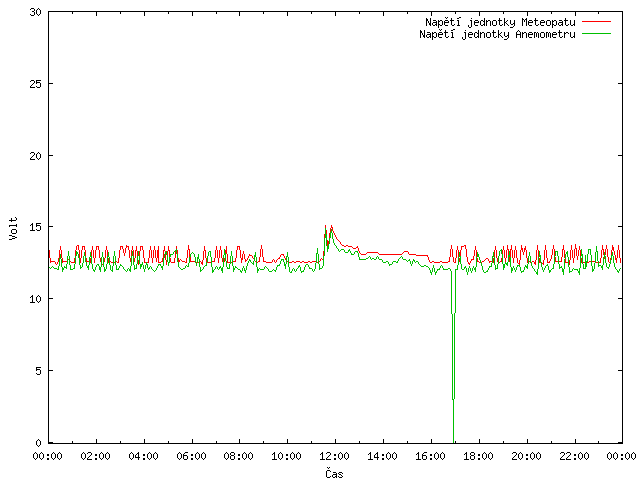
Task: Click the 10:00 time label
Action: click(287, 456)
